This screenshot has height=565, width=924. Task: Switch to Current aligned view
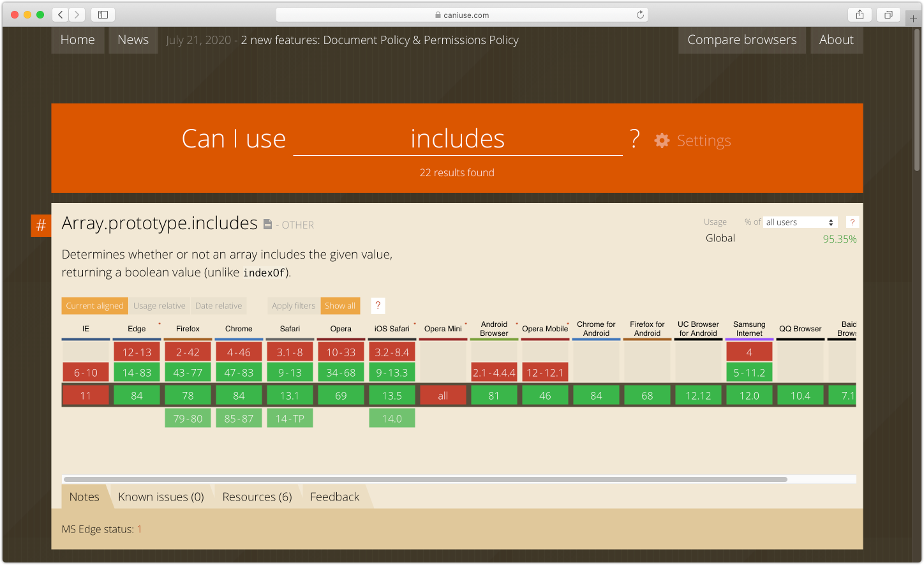pyautogui.click(x=94, y=306)
